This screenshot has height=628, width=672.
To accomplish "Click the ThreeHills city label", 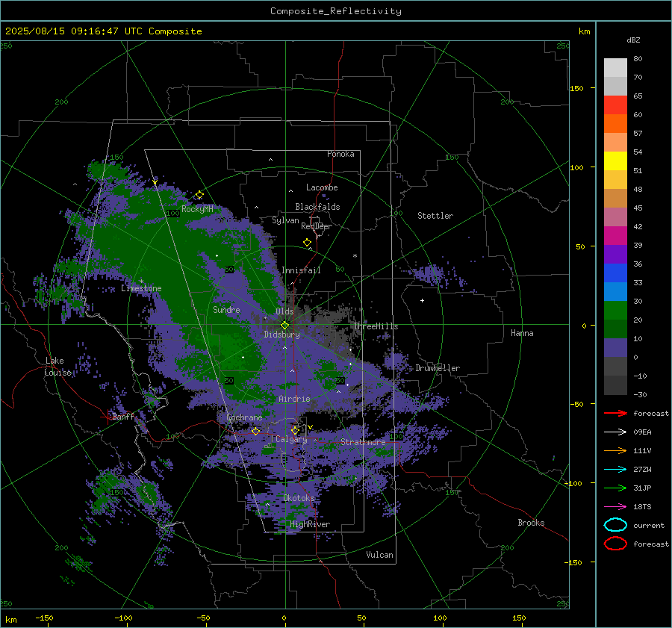I will tap(376, 326).
